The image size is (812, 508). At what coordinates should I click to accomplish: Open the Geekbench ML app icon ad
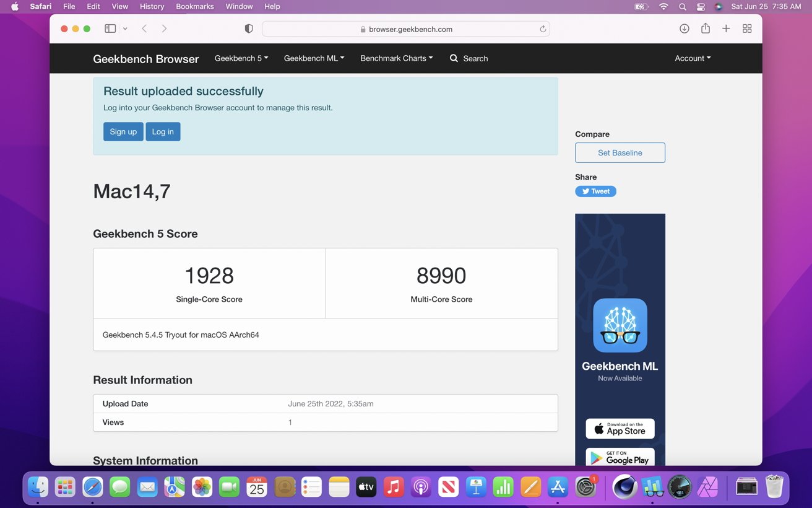pyautogui.click(x=620, y=325)
